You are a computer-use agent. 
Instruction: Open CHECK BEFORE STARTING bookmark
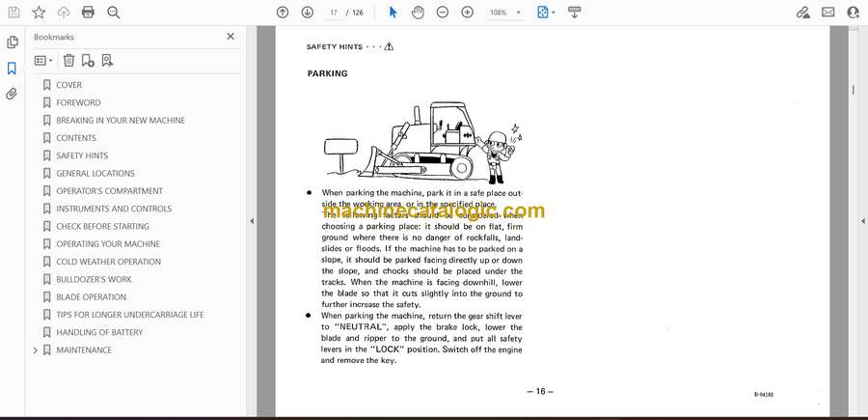[x=102, y=227]
